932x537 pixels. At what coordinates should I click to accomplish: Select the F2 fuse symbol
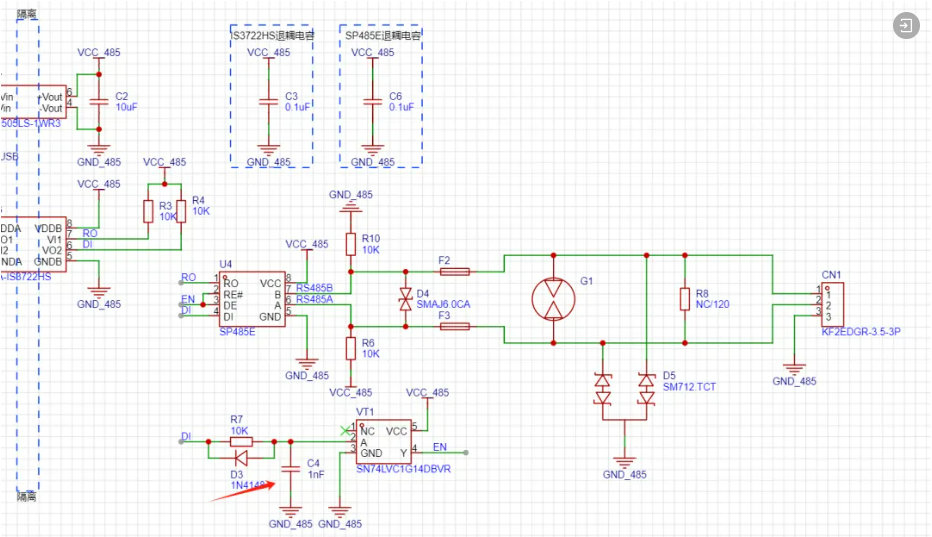coord(455,271)
